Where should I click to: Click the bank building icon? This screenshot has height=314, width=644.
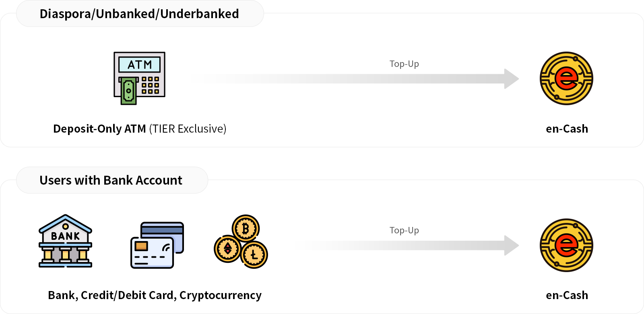(65, 241)
